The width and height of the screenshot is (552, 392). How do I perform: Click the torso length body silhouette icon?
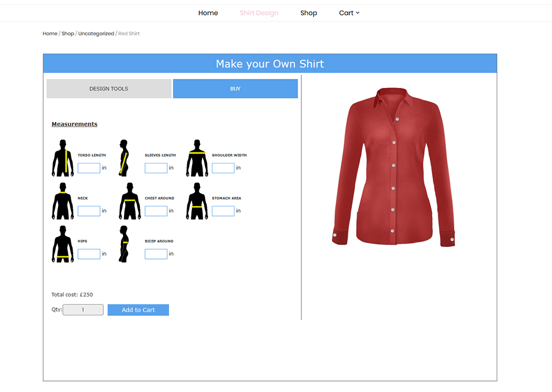(63, 158)
